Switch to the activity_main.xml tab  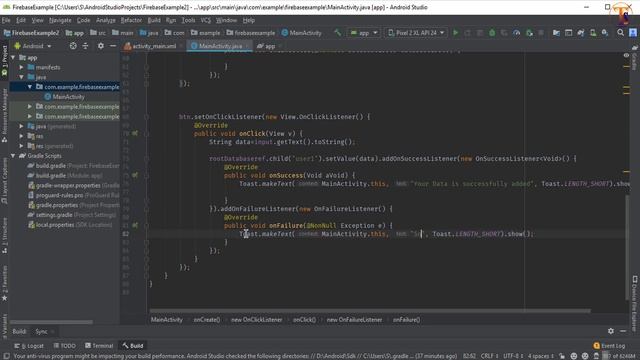(x=154, y=46)
